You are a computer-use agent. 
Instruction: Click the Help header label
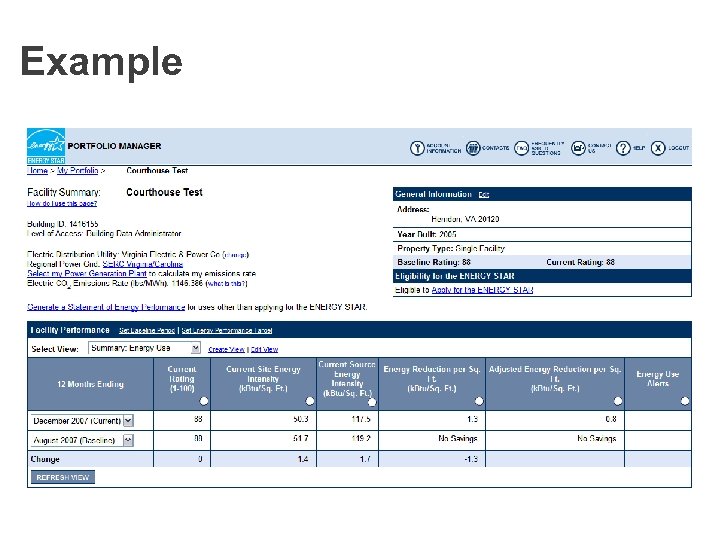(639, 148)
